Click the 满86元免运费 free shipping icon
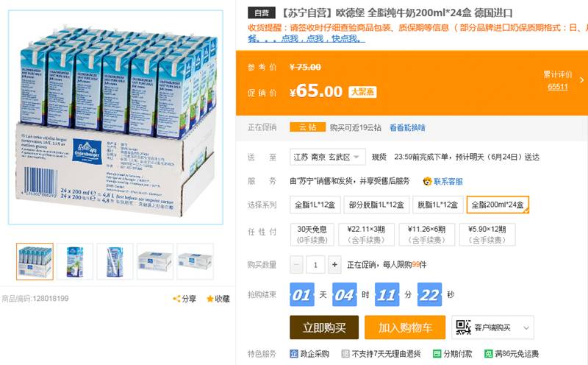588x365 pixels. [x=488, y=354]
